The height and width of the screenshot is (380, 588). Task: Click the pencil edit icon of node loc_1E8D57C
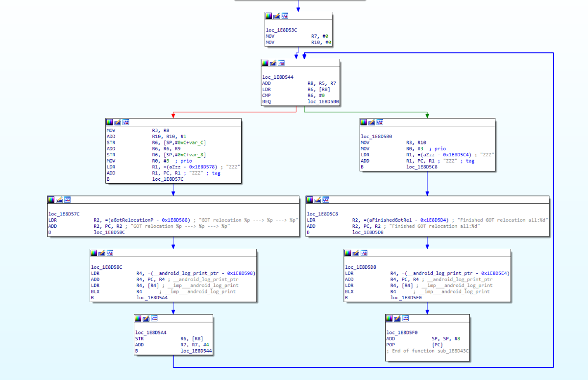click(59, 200)
